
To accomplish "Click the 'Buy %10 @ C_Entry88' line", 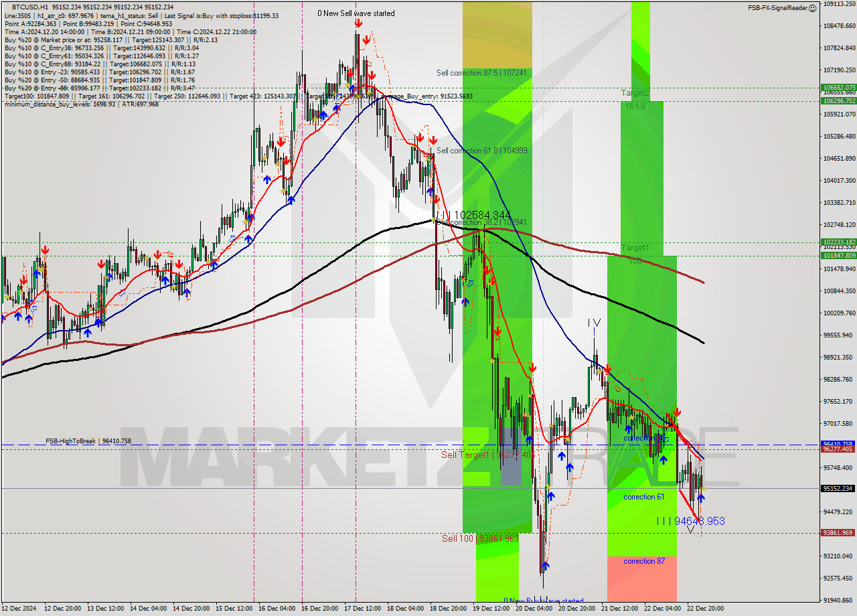I will pyautogui.click(x=99, y=64).
